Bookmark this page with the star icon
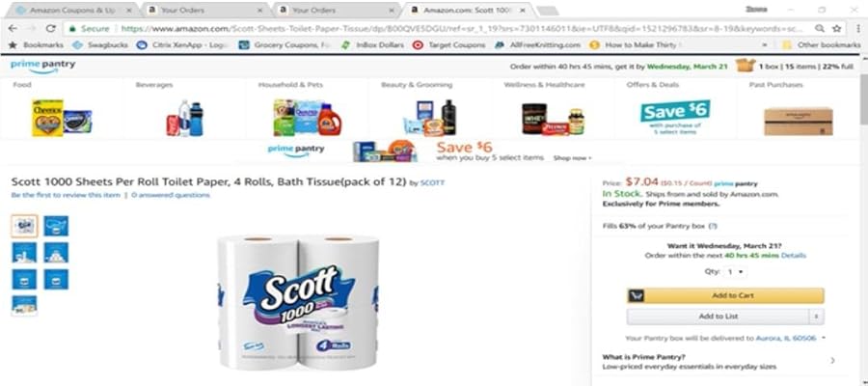 point(836,28)
